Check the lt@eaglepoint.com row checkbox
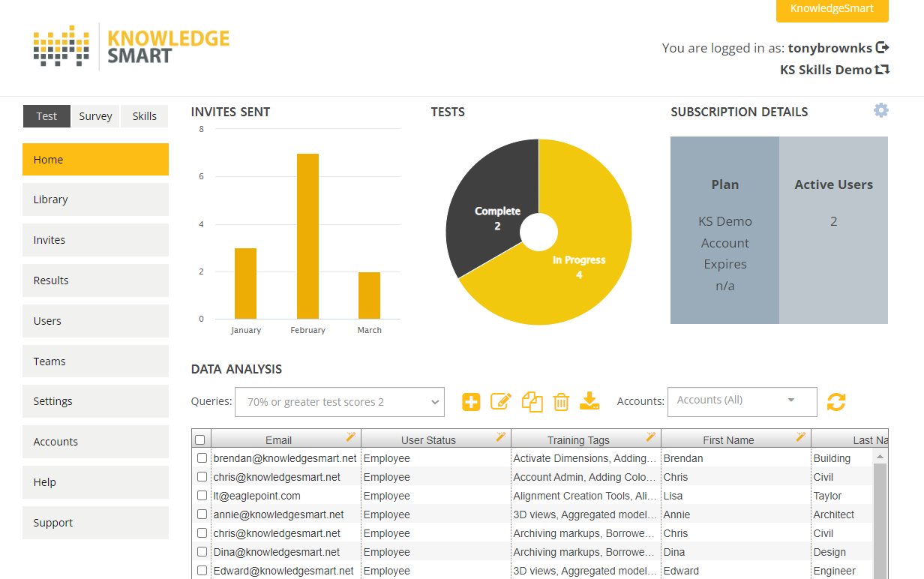924x579 pixels. [x=202, y=496]
